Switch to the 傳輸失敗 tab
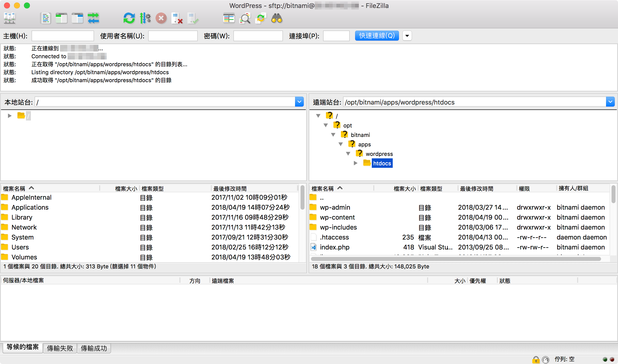This screenshot has width=618, height=364. pyautogui.click(x=60, y=348)
